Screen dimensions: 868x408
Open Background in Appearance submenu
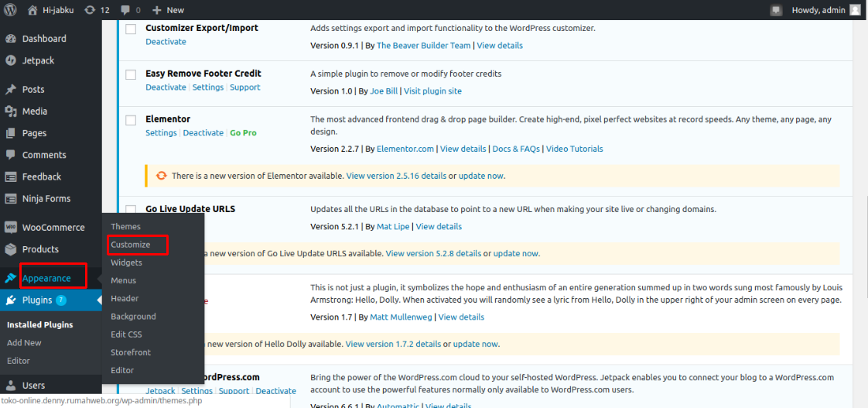coord(133,317)
